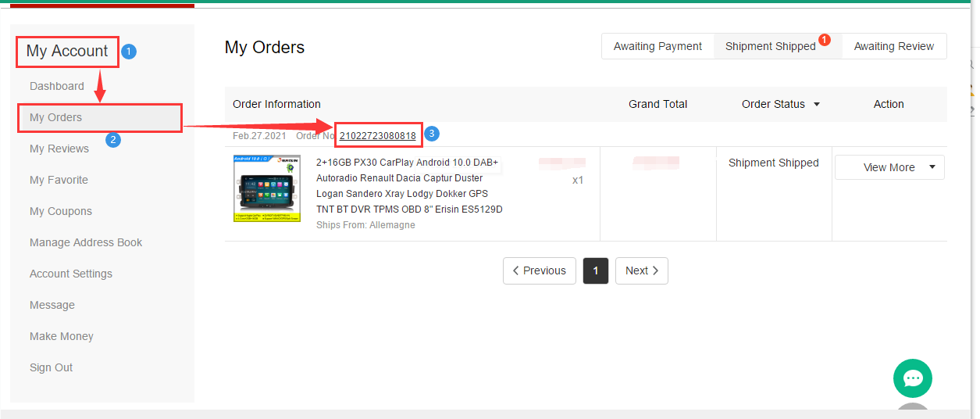Click the car radio product thumbnail
The image size is (980, 419).
coord(268,188)
